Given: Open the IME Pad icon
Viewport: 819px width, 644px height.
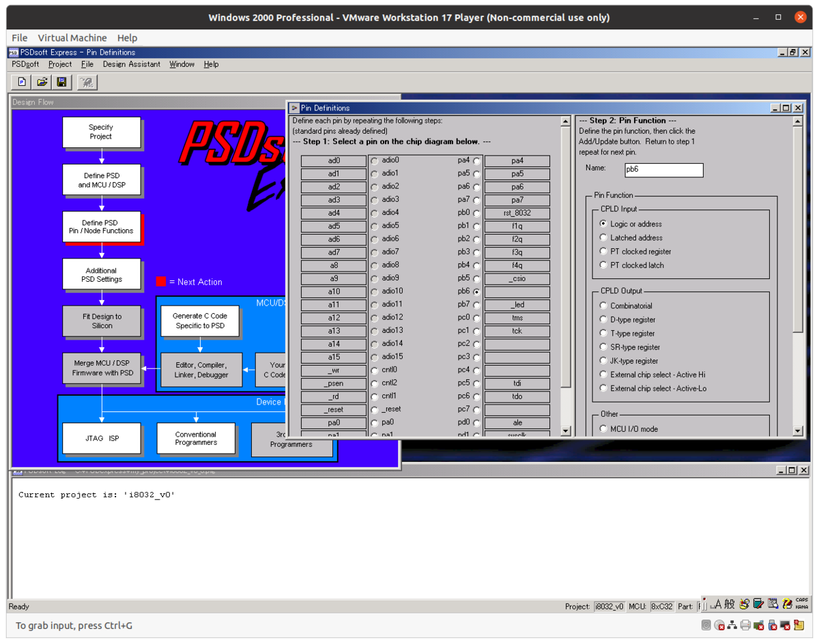Looking at the screenshot, I should (744, 604).
